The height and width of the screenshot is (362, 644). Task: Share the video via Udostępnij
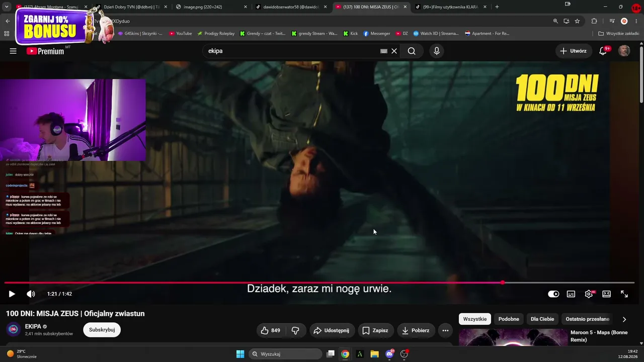(332, 330)
